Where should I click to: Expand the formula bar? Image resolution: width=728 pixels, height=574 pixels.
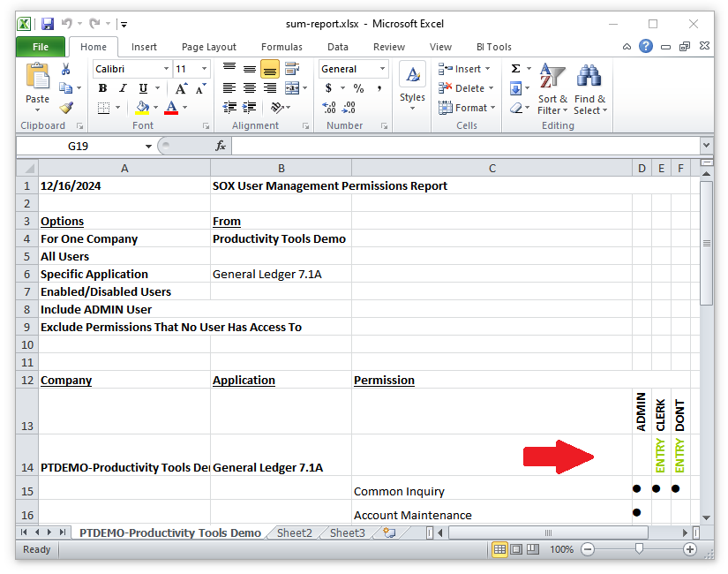pos(706,146)
